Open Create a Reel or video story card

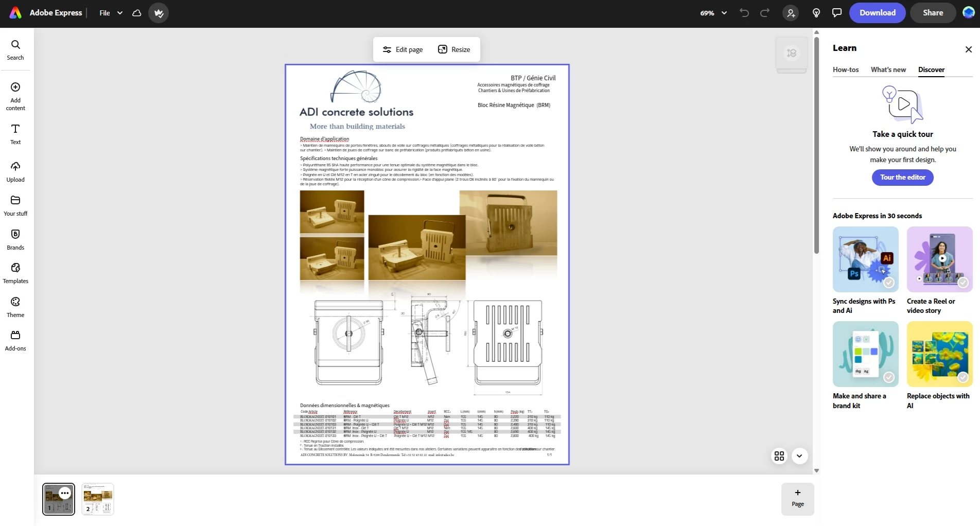(x=940, y=270)
